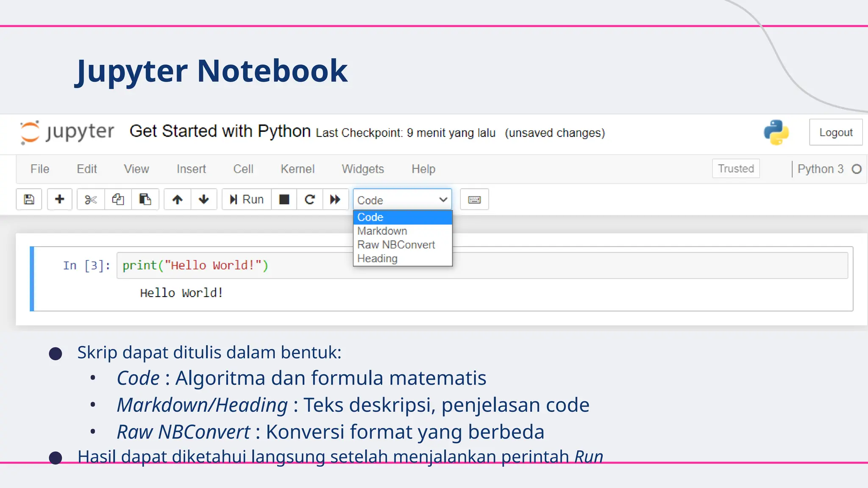
Task: Run the current cell
Action: point(247,199)
